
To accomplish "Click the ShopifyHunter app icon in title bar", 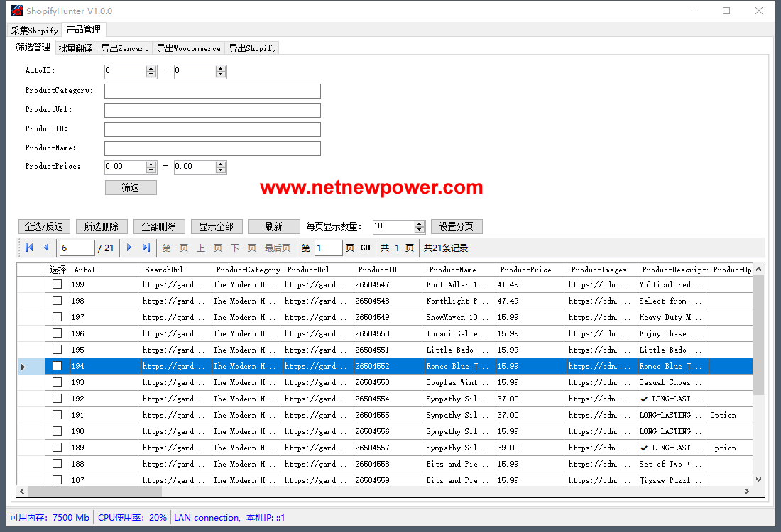I will point(16,11).
